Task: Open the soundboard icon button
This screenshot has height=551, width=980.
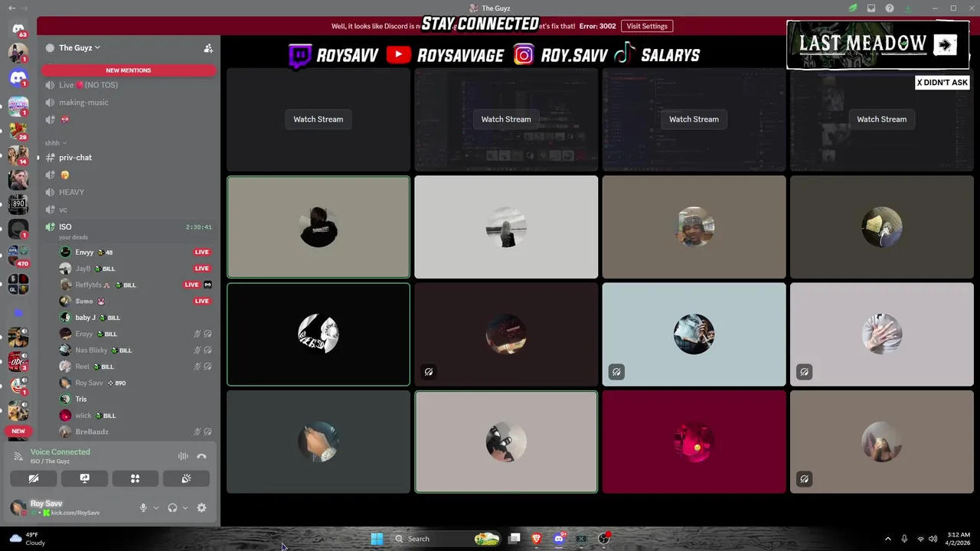Action: pyautogui.click(x=186, y=478)
